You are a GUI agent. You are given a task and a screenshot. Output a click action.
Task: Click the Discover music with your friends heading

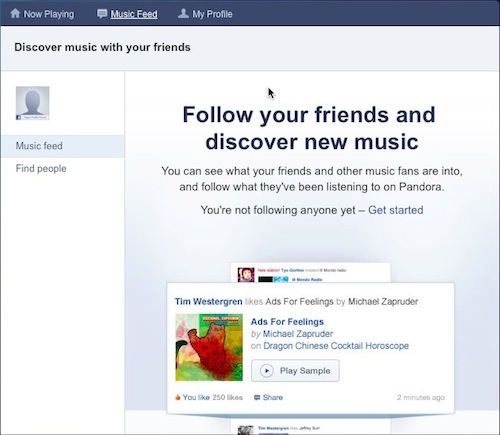(102, 47)
